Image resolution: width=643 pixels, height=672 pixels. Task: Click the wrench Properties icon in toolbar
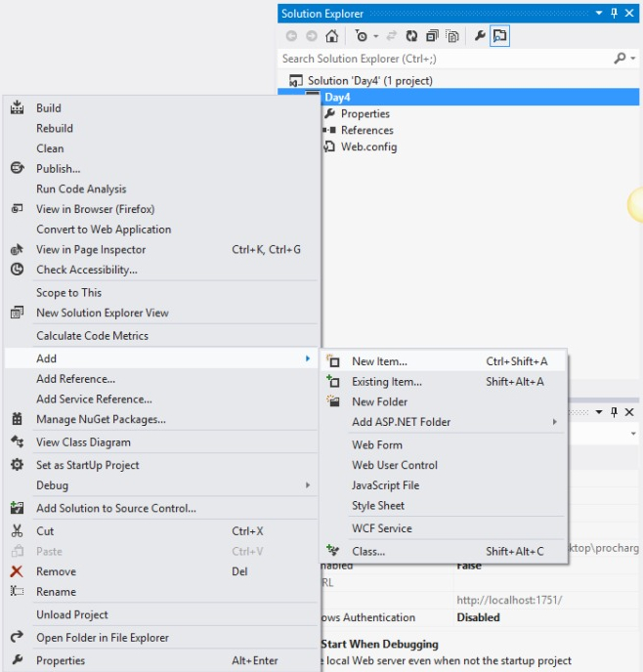480,35
